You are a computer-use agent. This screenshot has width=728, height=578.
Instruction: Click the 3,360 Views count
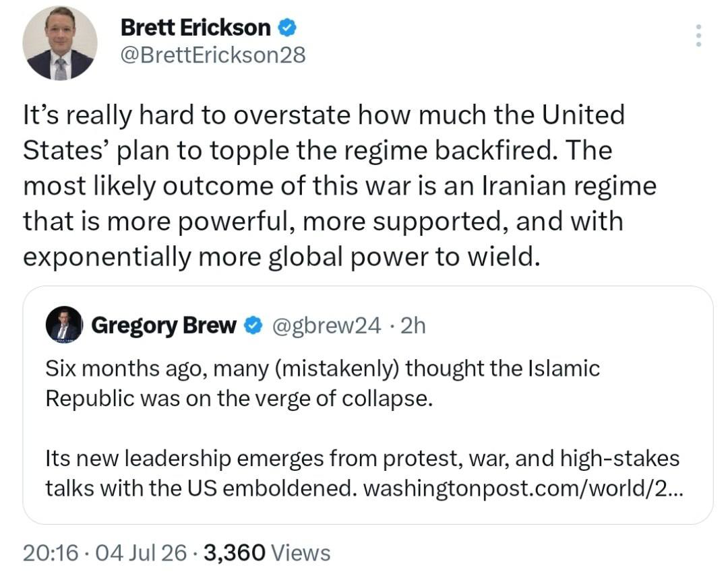tap(267, 553)
